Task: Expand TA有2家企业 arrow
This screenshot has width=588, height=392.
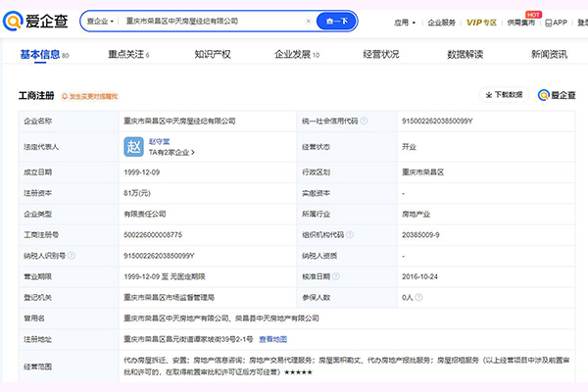Action: point(192,153)
